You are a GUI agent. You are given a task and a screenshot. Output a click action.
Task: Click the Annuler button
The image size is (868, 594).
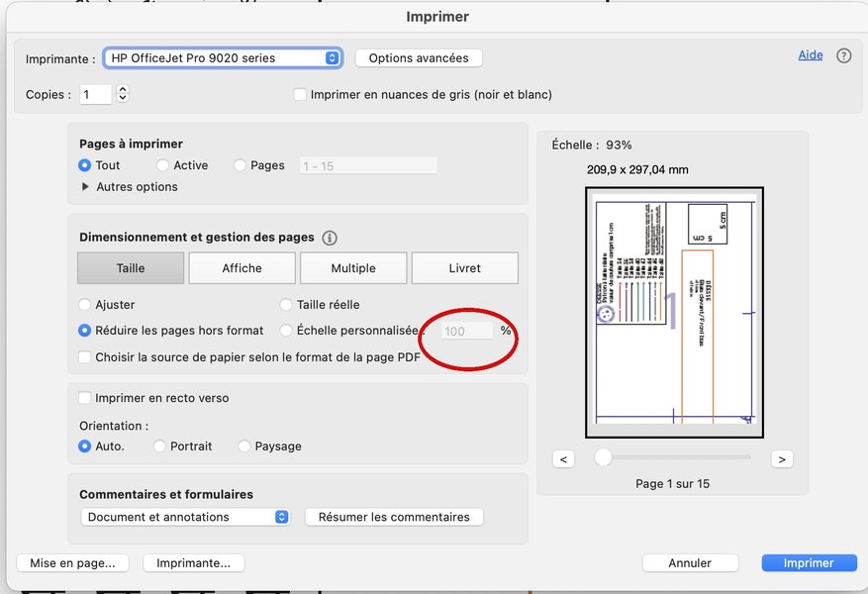[x=690, y=563]
